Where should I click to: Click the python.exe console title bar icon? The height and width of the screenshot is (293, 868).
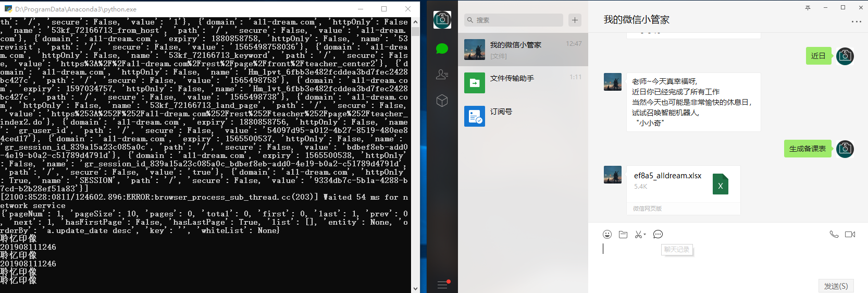point(8,9)
